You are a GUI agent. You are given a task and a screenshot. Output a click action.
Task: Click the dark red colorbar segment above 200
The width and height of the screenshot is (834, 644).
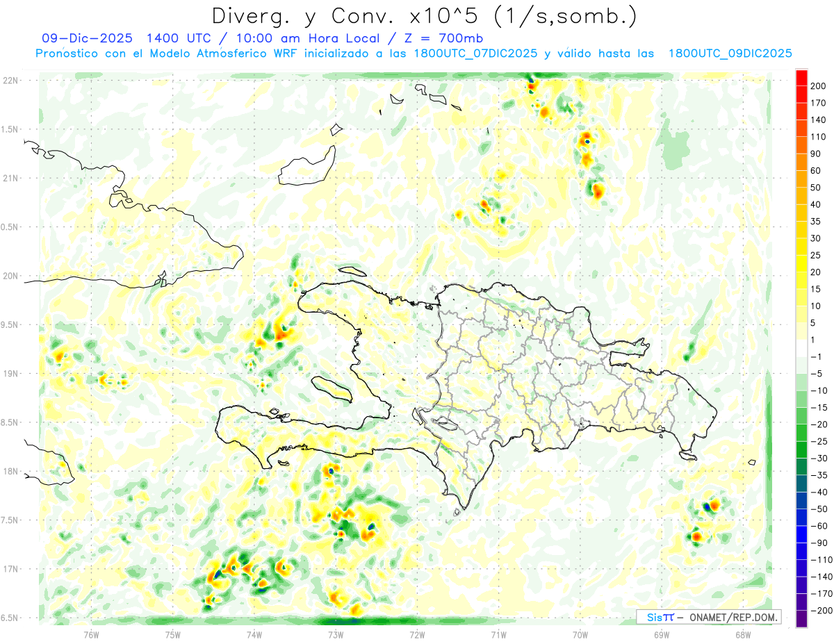tap(801, 77)
